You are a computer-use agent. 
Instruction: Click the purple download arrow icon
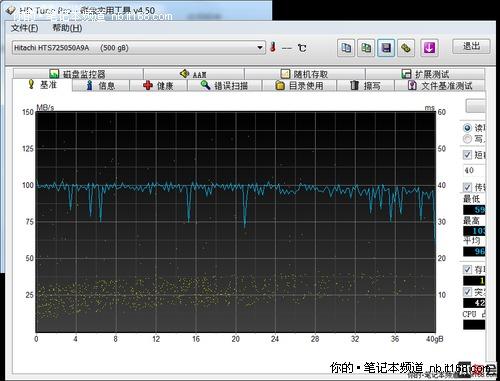(429, 48)
